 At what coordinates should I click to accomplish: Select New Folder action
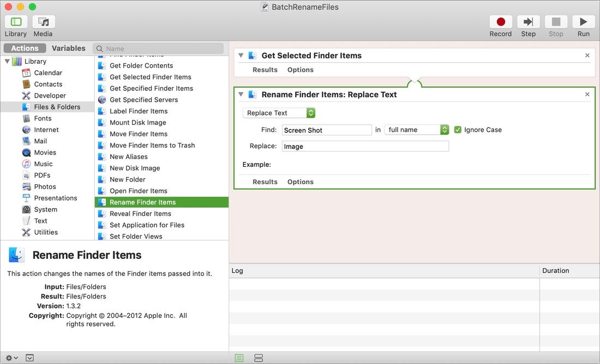coord(161,179)
